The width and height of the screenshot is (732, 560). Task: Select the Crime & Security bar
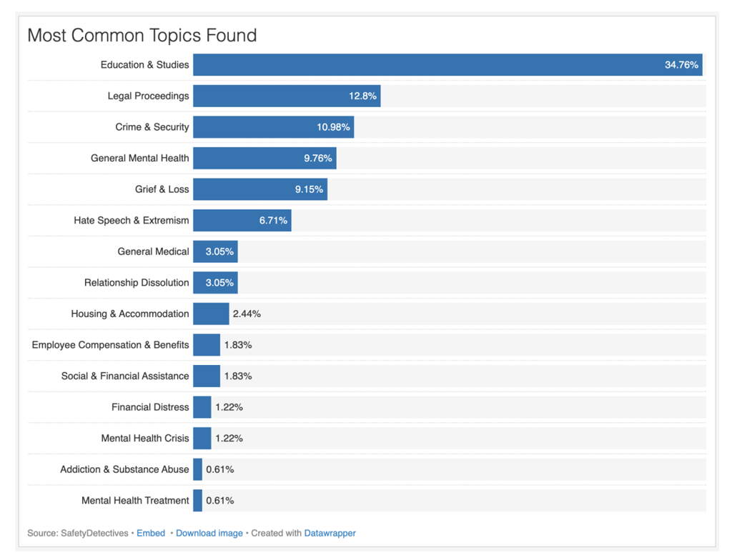[x=274, y=127]
